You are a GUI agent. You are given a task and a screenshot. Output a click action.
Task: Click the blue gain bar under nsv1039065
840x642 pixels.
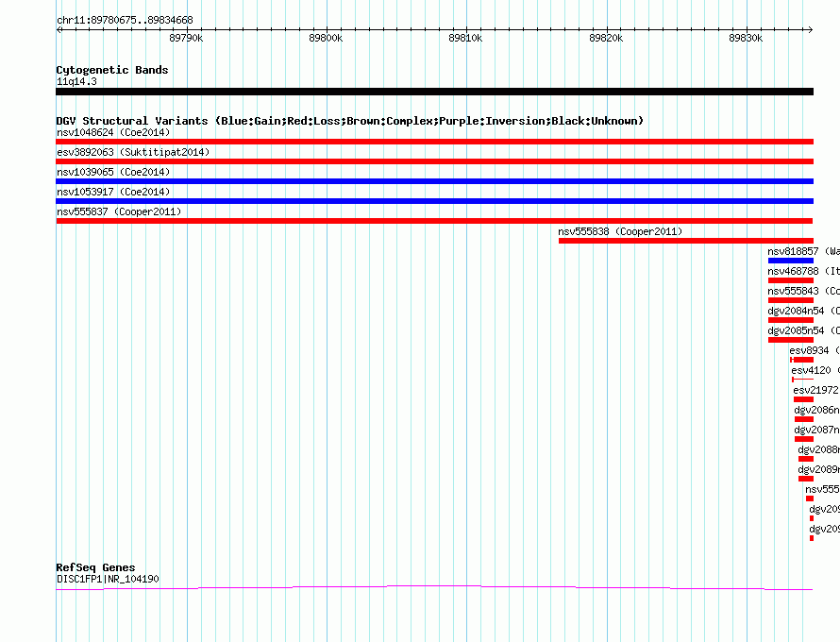tap(434, 181)
